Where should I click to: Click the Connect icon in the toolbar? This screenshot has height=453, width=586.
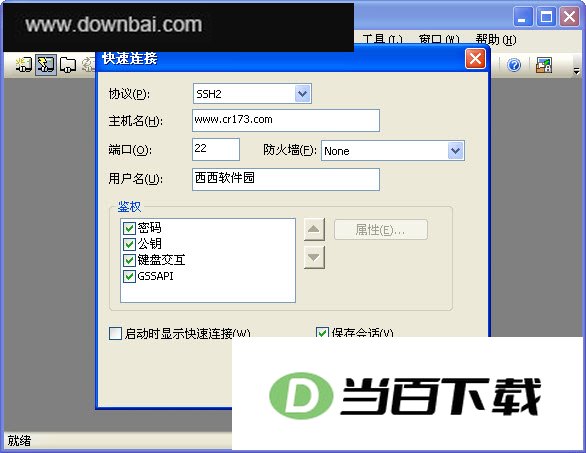[x=24, y=65]
